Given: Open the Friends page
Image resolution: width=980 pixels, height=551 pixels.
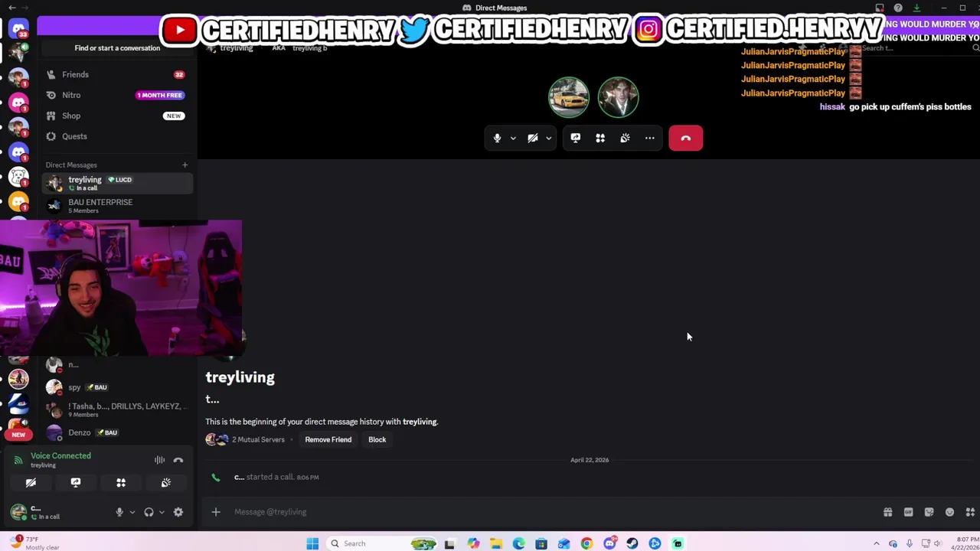Looking at the screenshot, I should point(117,74).
